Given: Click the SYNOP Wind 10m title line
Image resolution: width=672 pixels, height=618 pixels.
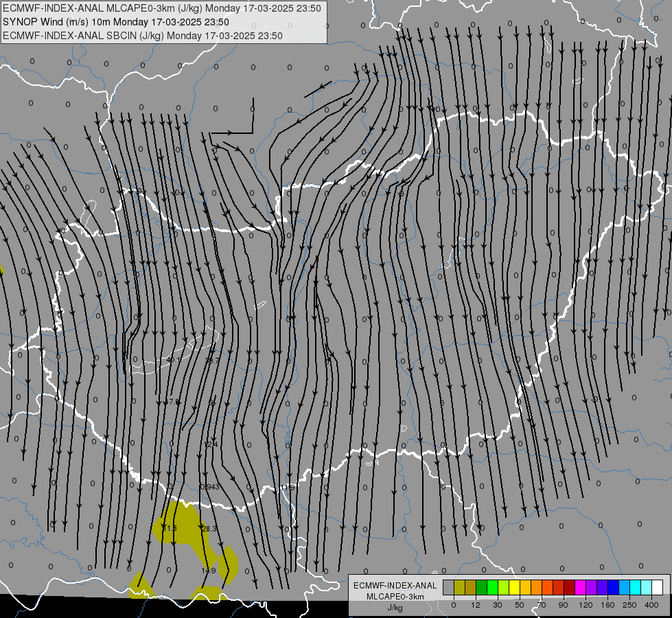Looking at the screenshot, I should [116, 22].
